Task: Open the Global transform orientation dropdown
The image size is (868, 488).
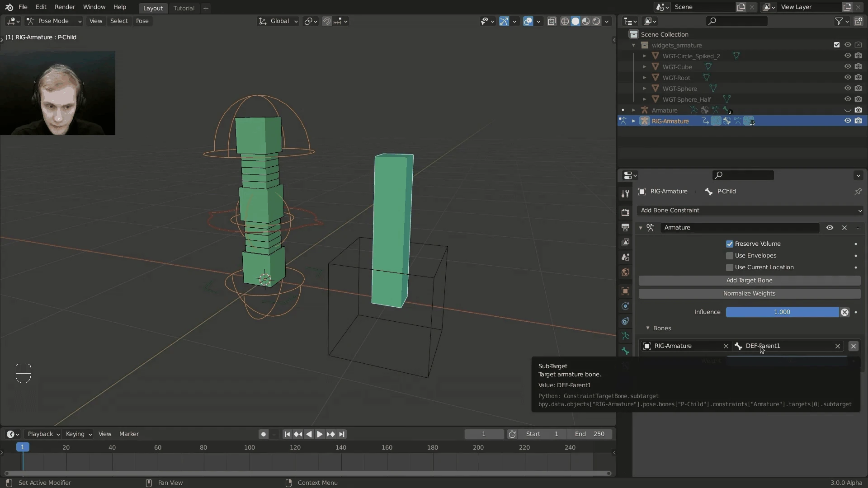Action: [278, 21]
